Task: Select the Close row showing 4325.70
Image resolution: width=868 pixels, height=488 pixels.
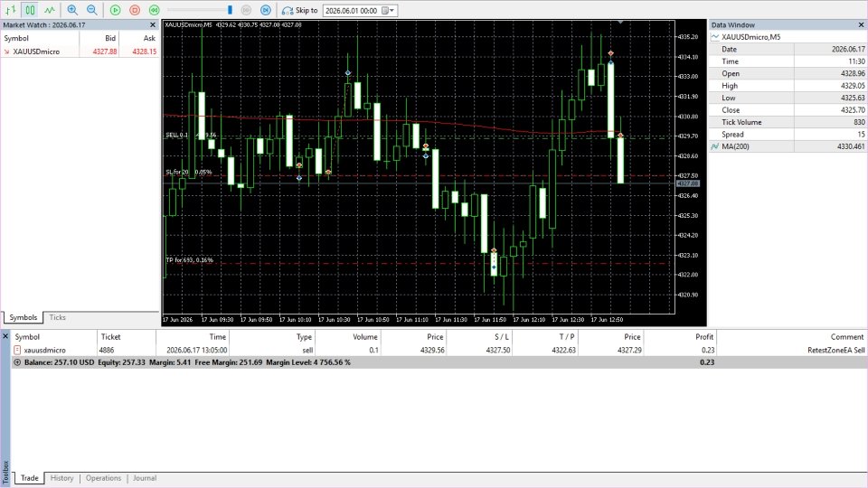Action: pyautogui.click(x=788, y=110)
